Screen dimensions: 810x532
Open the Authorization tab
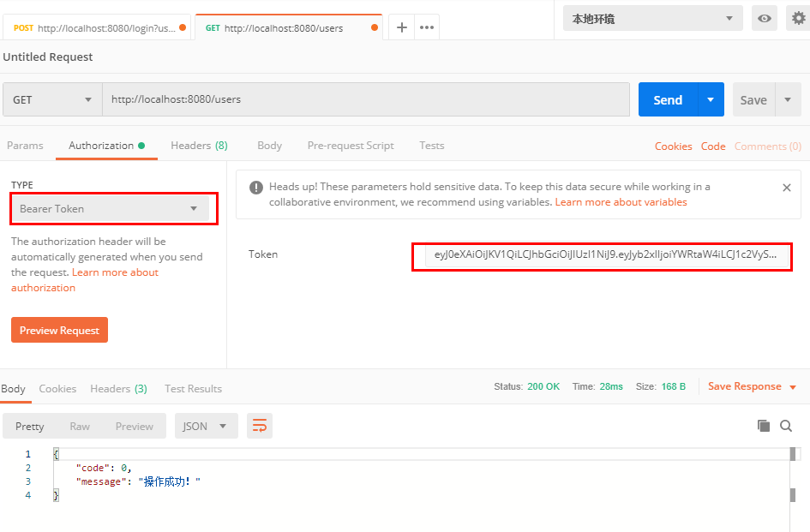pyautogui.click(x=106, y=146)
